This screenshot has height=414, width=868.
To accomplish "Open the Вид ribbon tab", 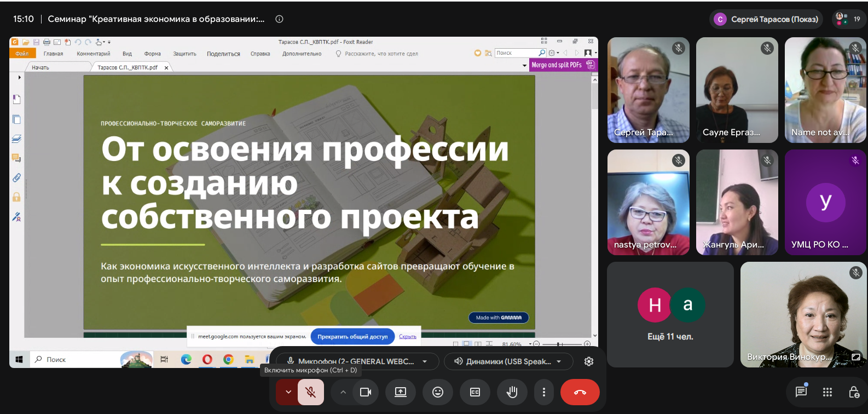I will click(128, 54).
